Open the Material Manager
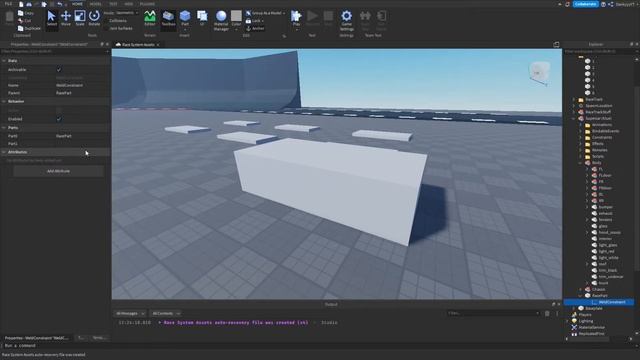Screen dimensions: 640x360 click(221, 20)
